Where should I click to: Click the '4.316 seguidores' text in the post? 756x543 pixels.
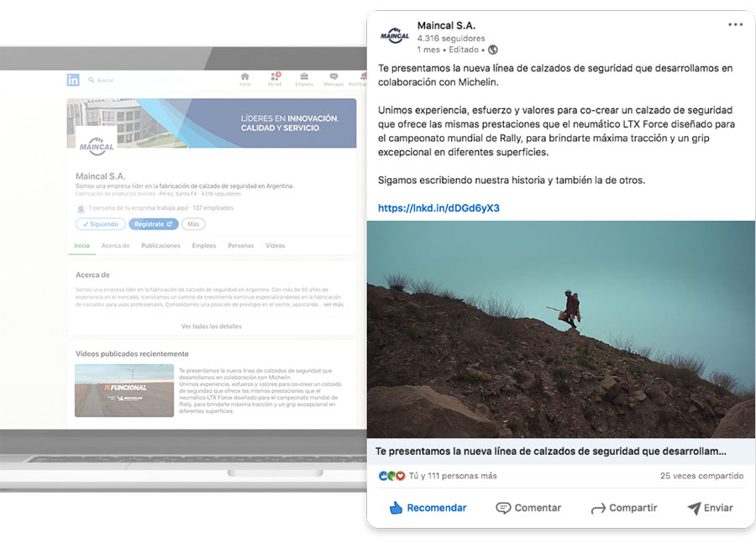click(x=451, y=38)
